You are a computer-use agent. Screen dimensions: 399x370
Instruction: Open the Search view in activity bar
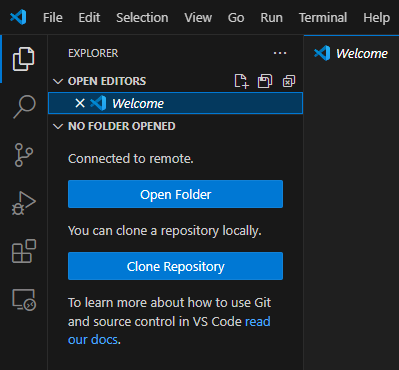(x=24, y=107)
